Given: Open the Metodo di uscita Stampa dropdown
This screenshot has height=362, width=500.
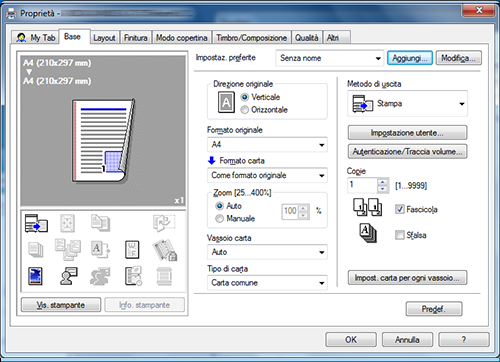Looking at the screenshot, I should 407,104.
